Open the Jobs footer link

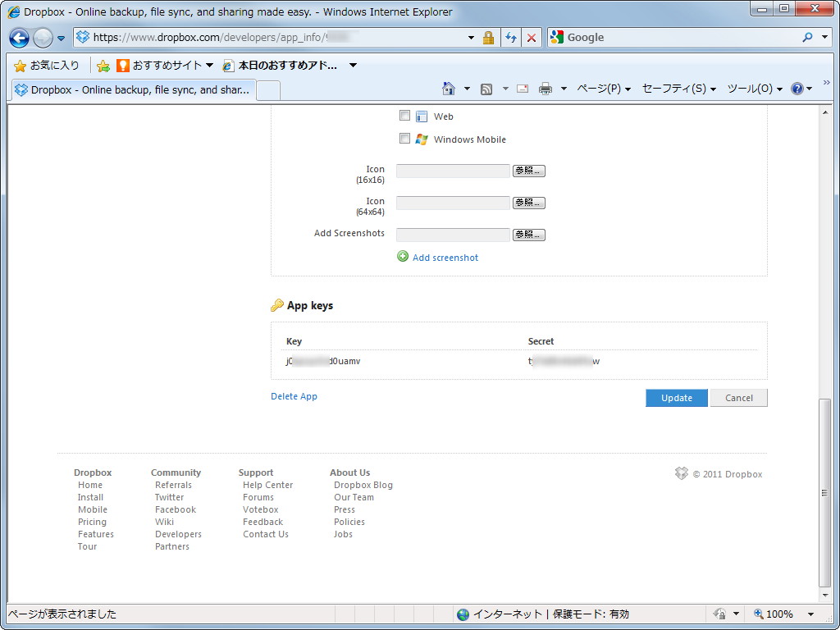[343, 534]
